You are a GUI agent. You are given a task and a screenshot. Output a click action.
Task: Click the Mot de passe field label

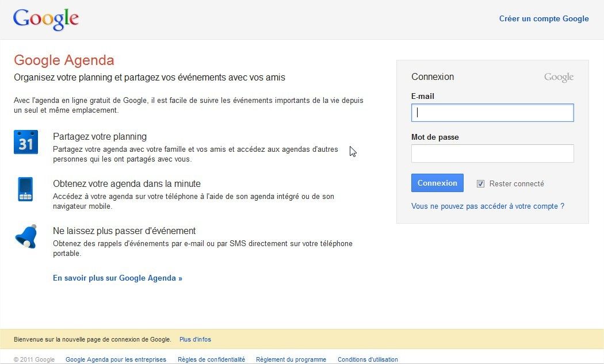pyautogui.click(x=435, y=137)
